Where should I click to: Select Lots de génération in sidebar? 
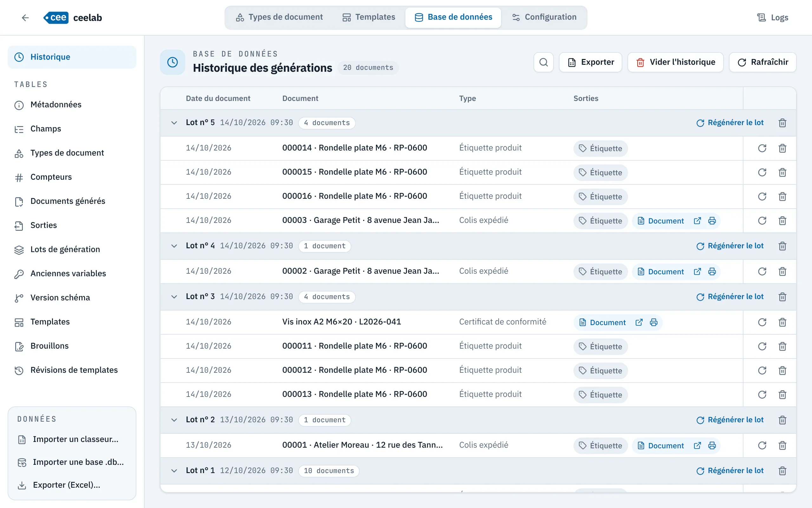click(72, 249)
